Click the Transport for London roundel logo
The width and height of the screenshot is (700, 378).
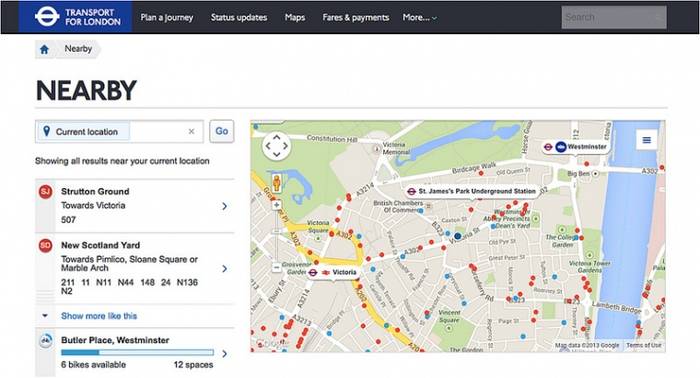tap(47, 17)
